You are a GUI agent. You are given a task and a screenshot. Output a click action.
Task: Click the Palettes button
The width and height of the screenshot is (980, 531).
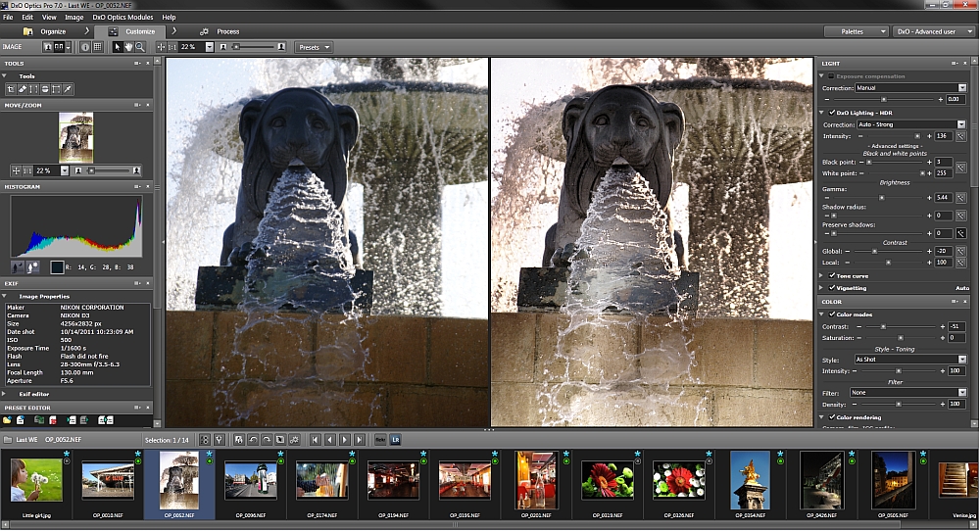pyautogui.click(x=857, y=31)
